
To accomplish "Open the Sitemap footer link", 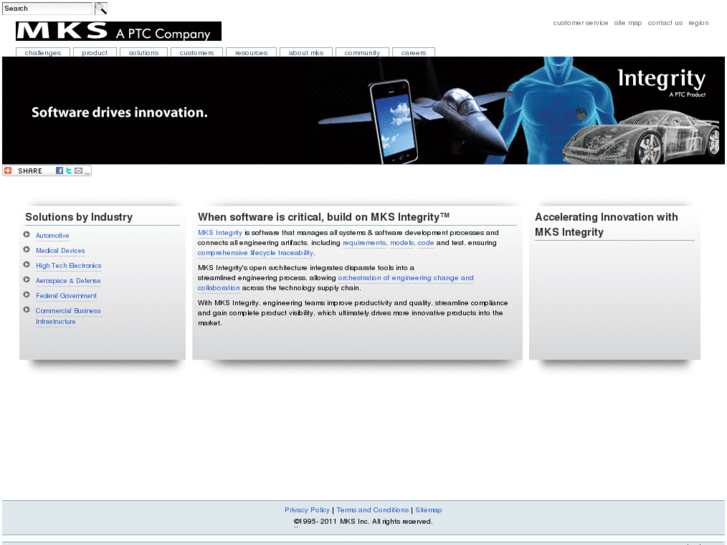I will click(428, 510).
